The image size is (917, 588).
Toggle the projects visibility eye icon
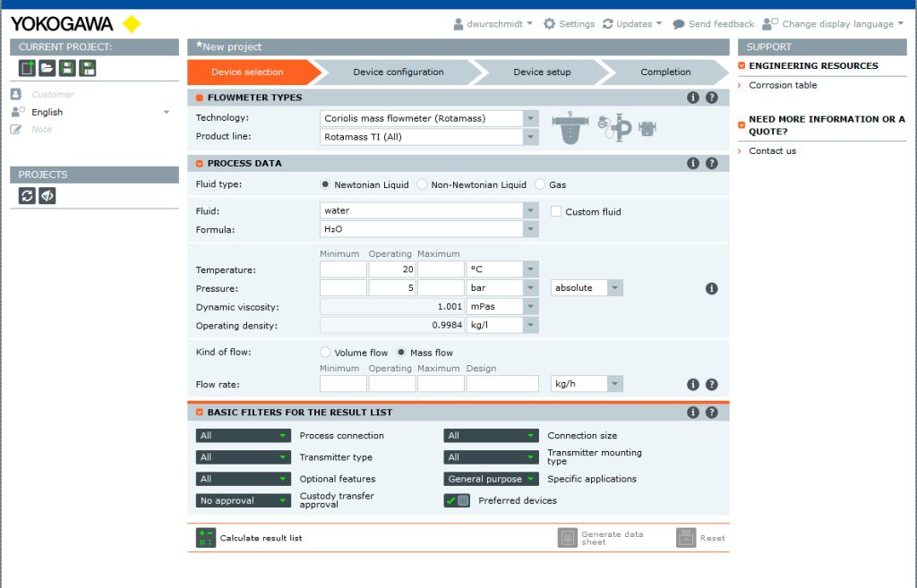tap(47, 196)
